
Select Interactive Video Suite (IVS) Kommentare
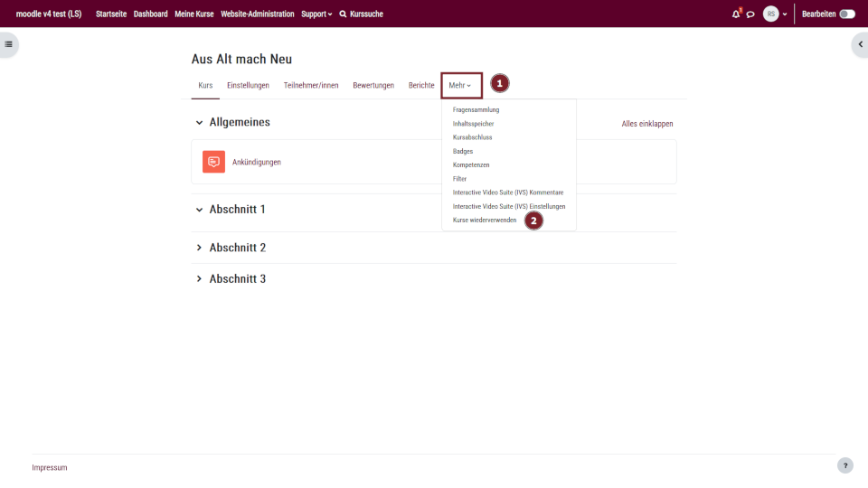(508, 192)
